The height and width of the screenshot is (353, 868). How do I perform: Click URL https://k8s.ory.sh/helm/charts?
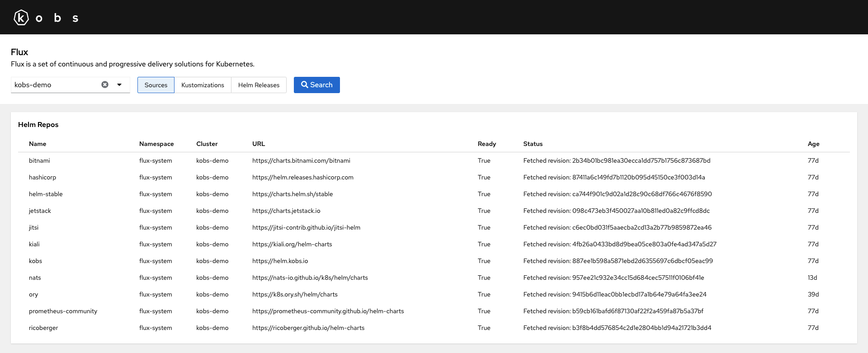[x=295, y=294]
